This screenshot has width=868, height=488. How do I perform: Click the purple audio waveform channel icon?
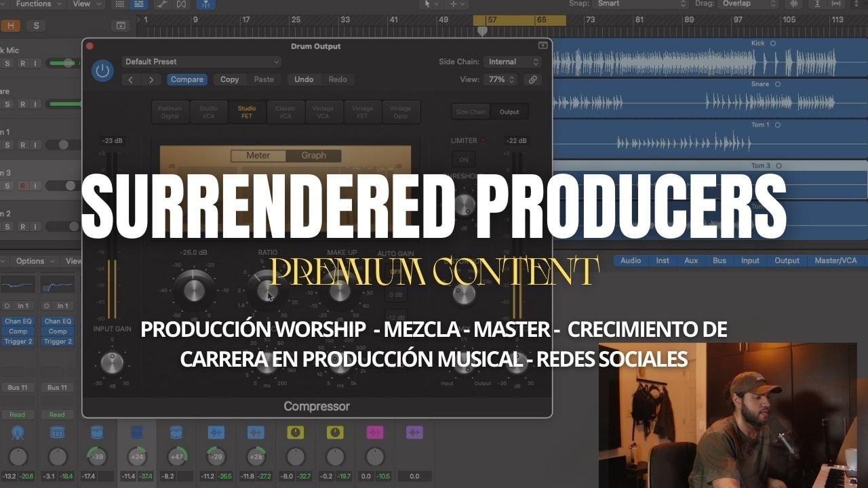point(414,432)
